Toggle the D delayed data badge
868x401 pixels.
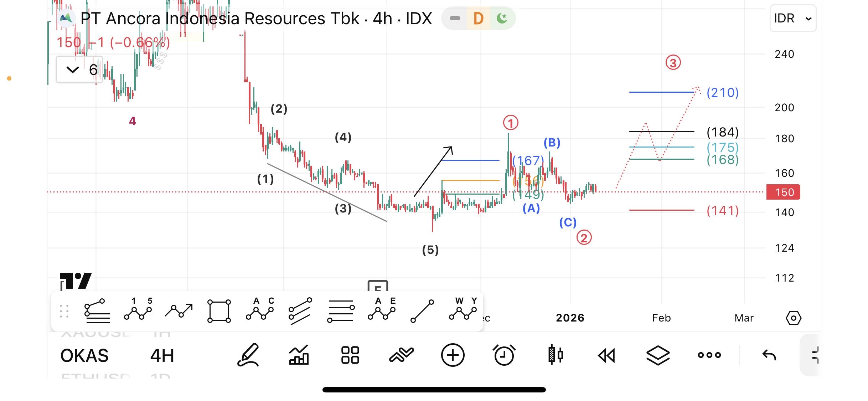[x=478, y=18]
